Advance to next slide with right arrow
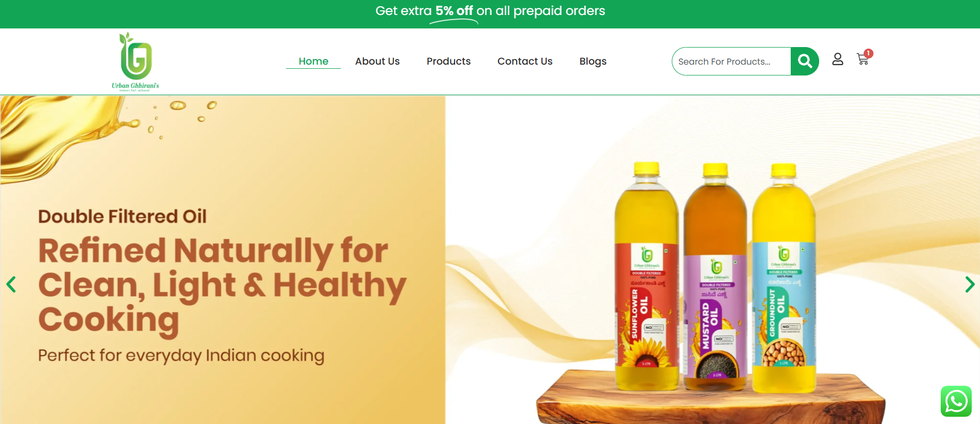980x424 pixels. [970, 284]
